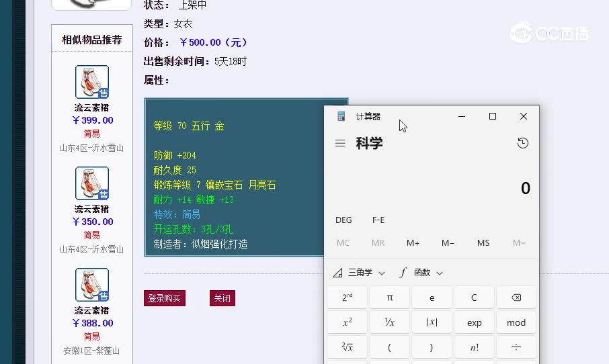Click the right parenthesis key

[x=432, y=347]
